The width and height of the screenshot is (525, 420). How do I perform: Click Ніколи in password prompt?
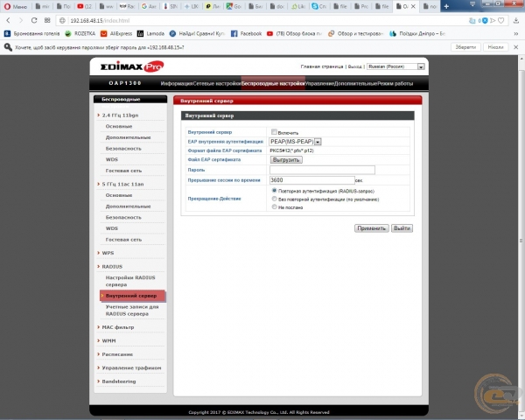pos(495,47)
